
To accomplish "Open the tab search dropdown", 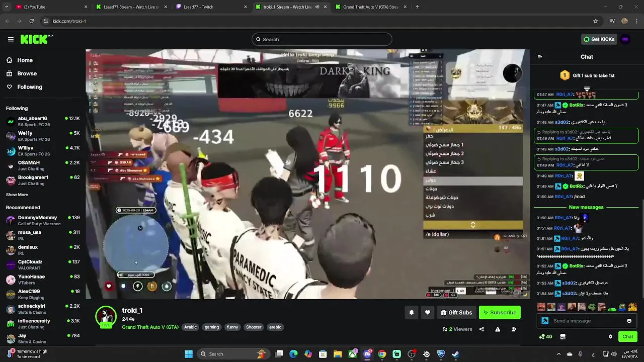I will (6, 7).
